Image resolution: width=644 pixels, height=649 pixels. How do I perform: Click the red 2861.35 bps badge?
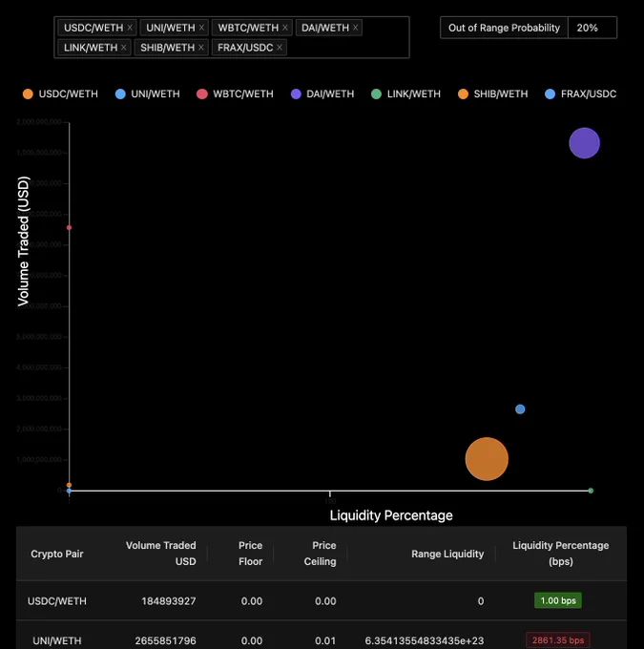558,640
